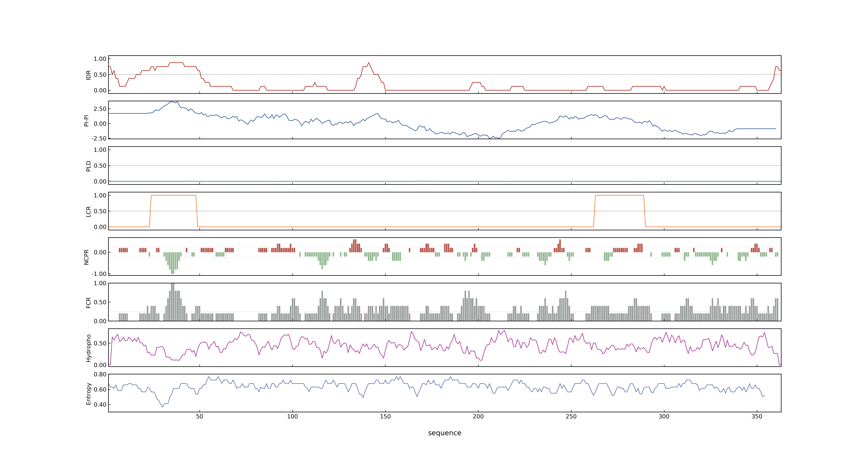Click the deepest NCPR negative bar near position 35
Screen dimensions: 868x463
click(x=172, y=263)
